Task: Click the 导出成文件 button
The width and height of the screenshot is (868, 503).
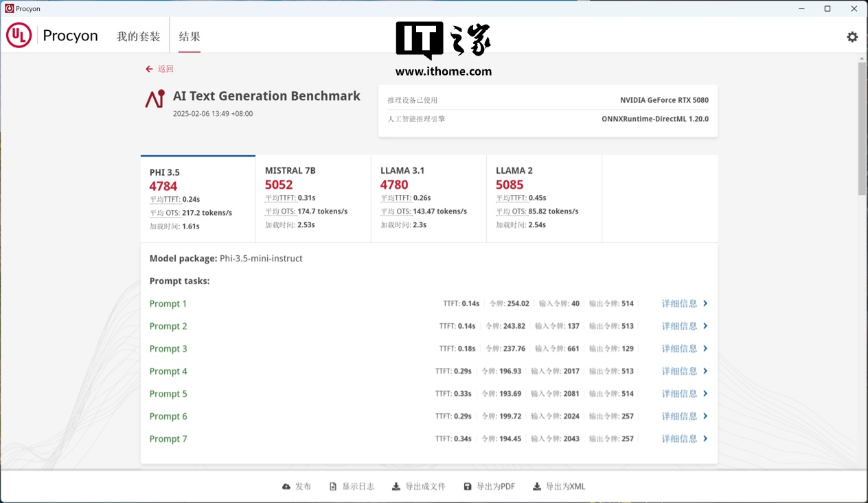Action: [x=419, y=487]
